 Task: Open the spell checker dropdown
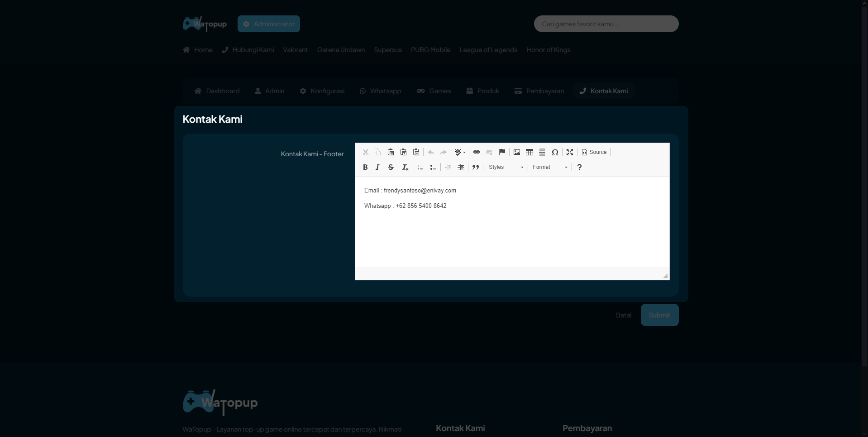(460, 152)
